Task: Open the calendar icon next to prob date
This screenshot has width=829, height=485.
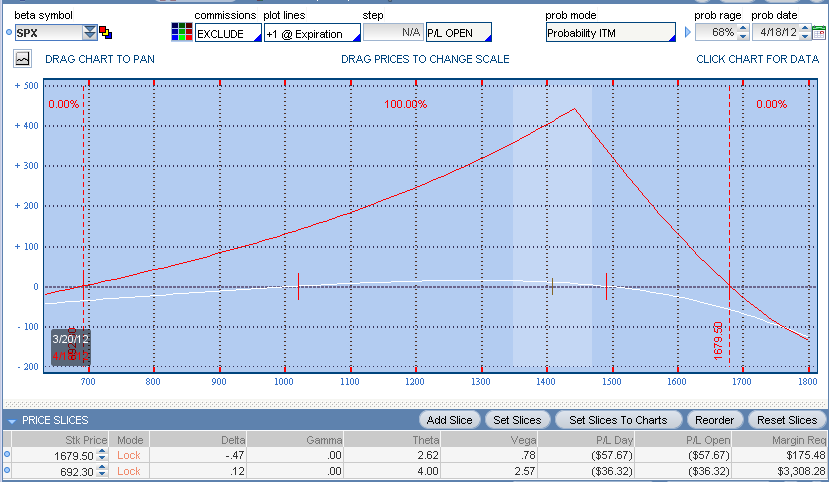Action: pos(818,33)
